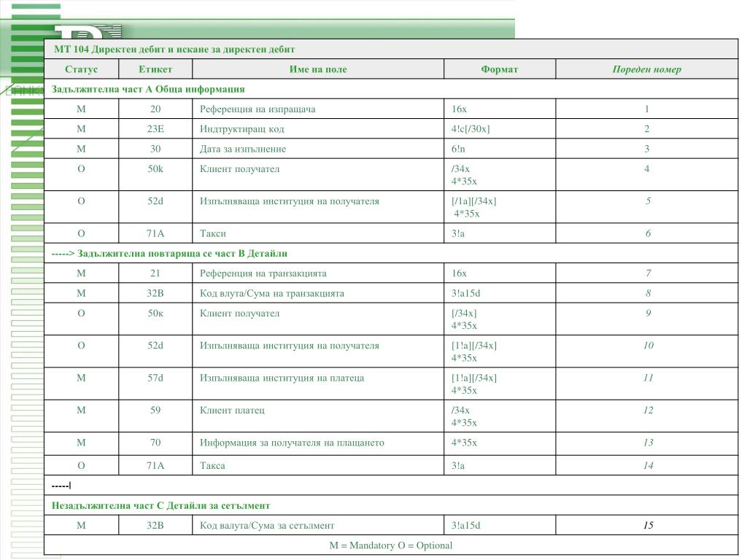Select sequence number '14'
Image resolution: width=747 pixels, height=560 pixels.
[x=648, y=466]
